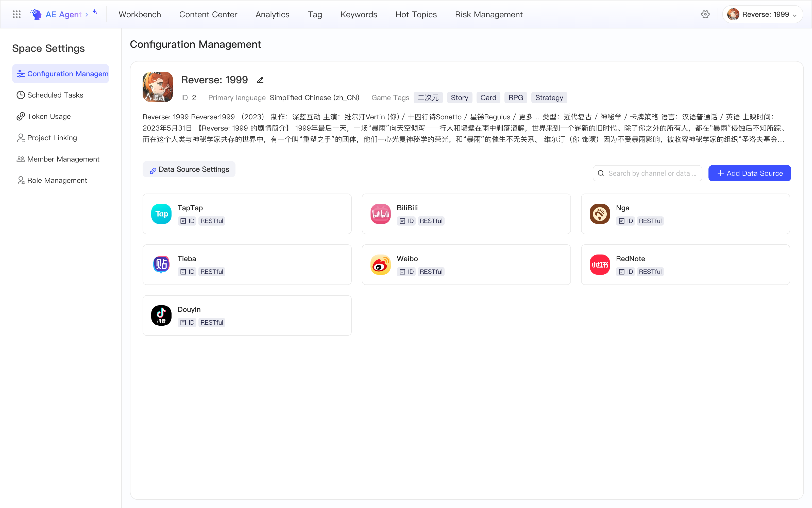Click the Role Management user-gear icon
The image size is (812, 508).
(x=21, y=180)
